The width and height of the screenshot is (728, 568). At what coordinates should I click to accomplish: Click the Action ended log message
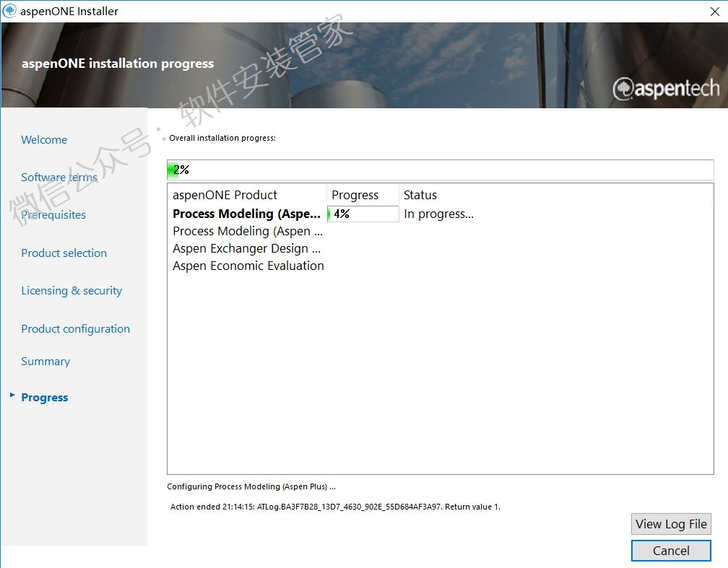(335, 507)
